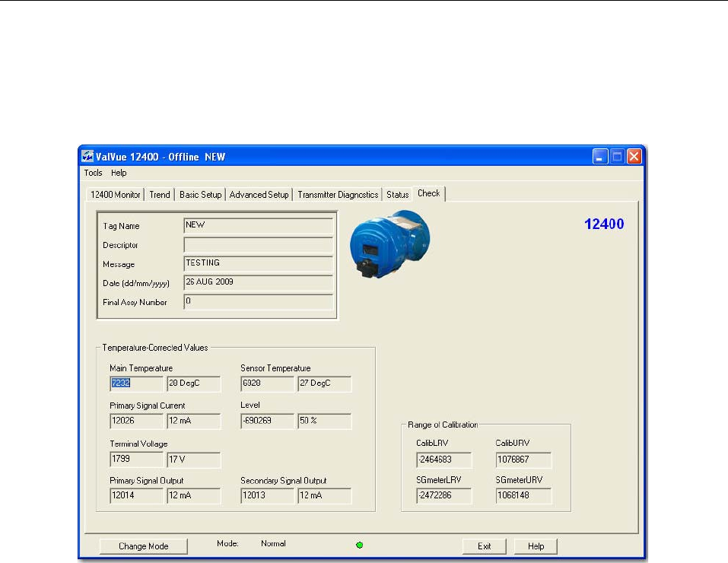Click the Date (dd/mm/yyyy) label
The width and height of the screenshot is (728, 563).
click(x=136, y=283)
